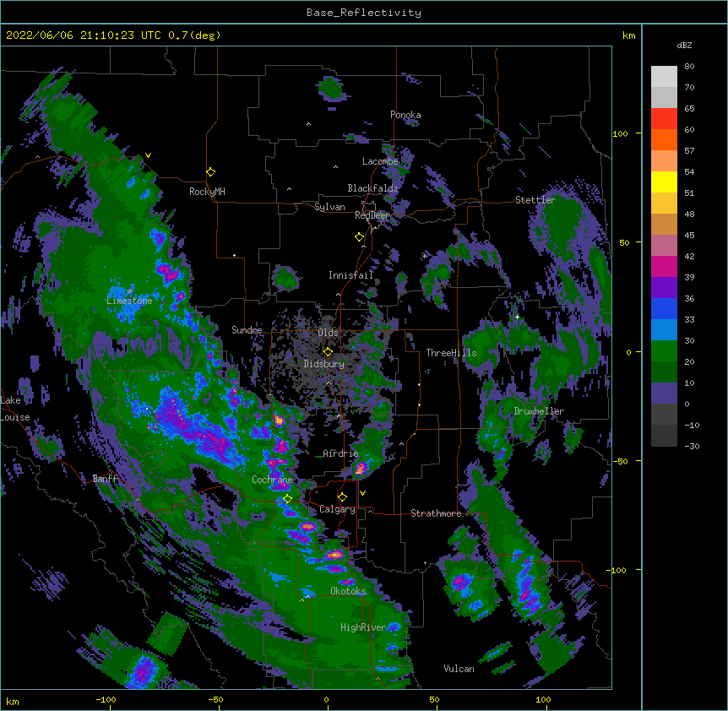Click the km unit label at bottom left
Image resolution: width=728 pixels, height=711 pixels.
click(13, 702)
